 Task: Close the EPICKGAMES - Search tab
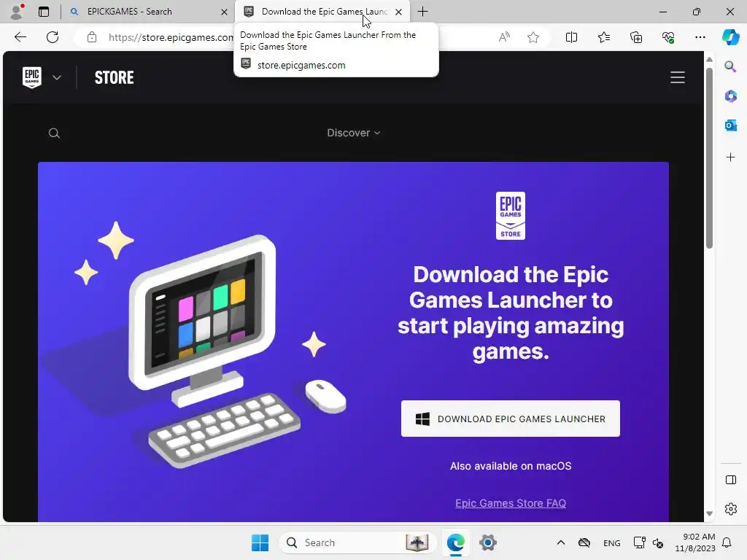224,12
